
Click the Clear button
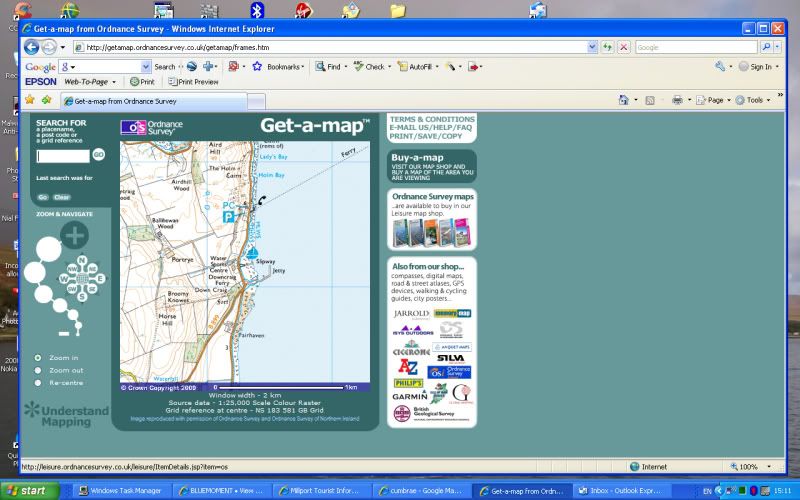tap(62, 197)
